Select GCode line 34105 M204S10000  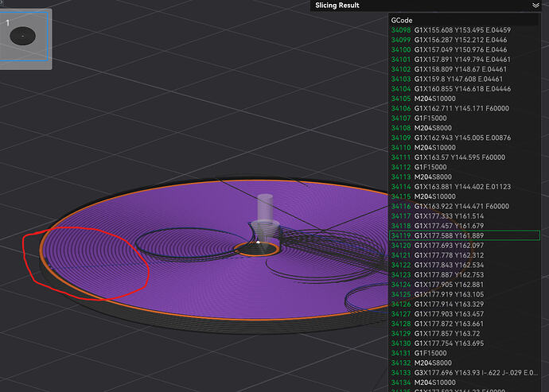465,99
